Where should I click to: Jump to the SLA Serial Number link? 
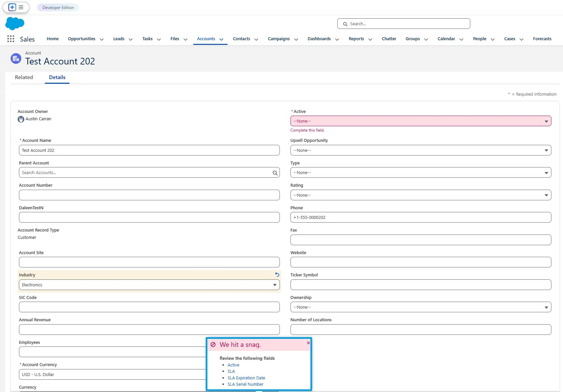click(x=245, y=384)
